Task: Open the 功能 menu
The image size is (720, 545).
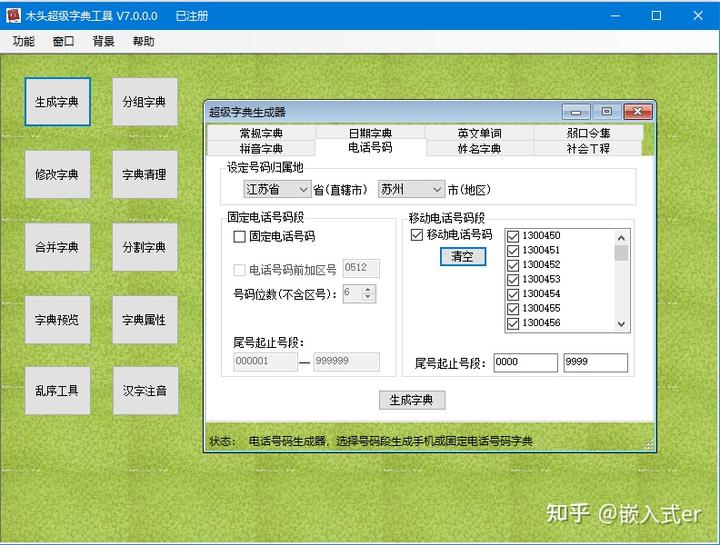Action: click(x=23, y=41)
